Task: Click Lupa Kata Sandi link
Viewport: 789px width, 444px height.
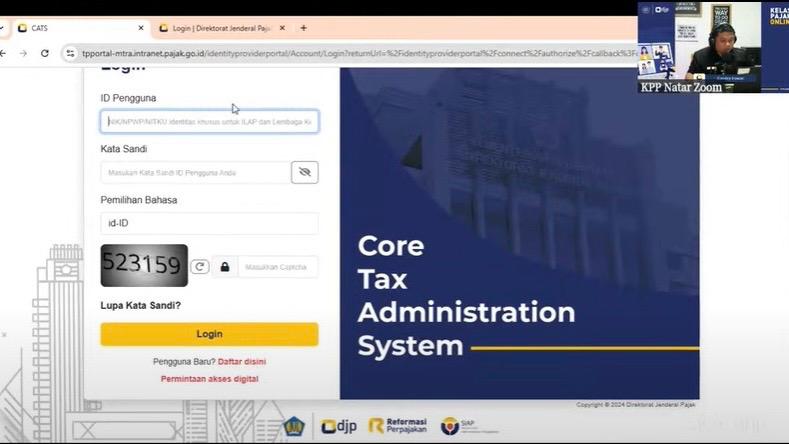Action: tap(141, 305)
